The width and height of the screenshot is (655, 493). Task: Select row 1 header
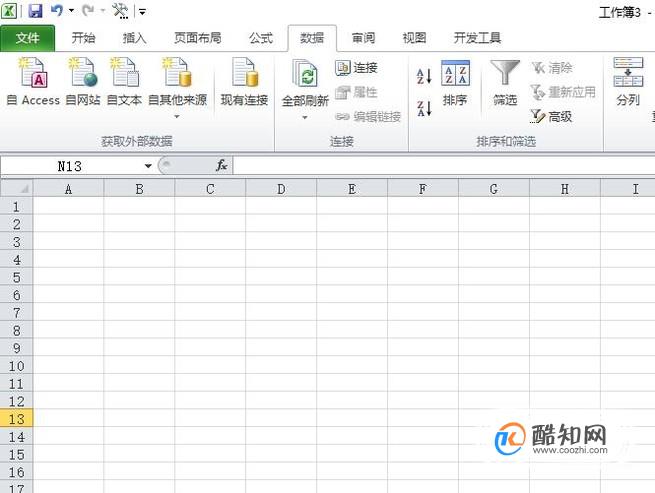tap(17, 206)
